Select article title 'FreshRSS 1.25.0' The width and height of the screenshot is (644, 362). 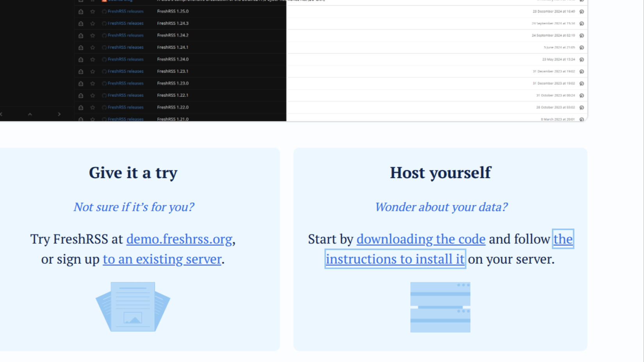173,11
